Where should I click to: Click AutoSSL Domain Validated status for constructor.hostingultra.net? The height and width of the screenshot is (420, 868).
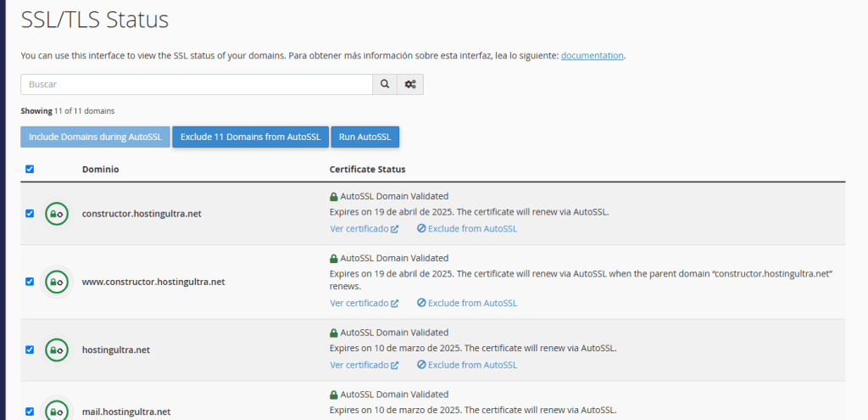pyautogui.click(x=389, y=196)
